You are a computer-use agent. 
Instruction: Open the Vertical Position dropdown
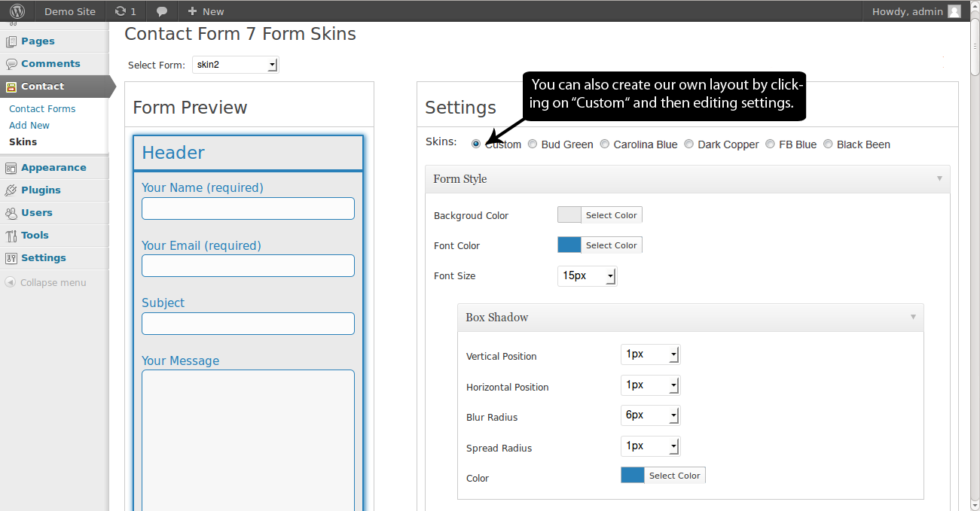pyautogui.click(x=650, y=354)
